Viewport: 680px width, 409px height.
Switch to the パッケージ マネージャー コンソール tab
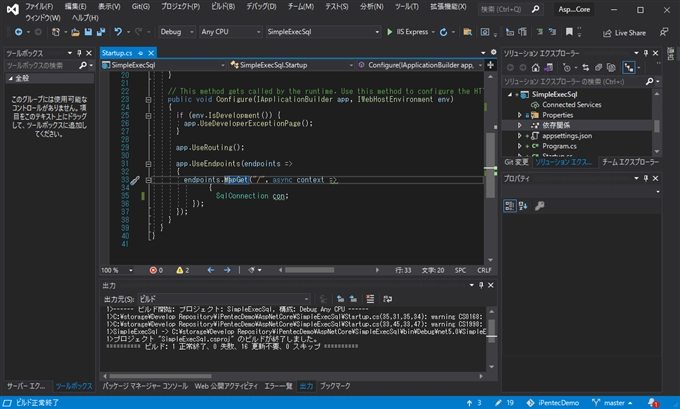(x=145, y=386)
